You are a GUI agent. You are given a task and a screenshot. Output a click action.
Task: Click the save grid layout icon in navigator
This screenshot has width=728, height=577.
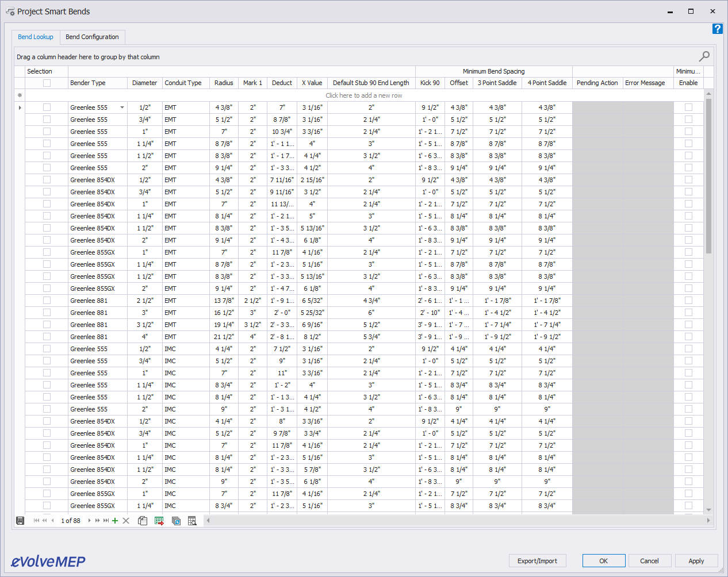[20, 521]
